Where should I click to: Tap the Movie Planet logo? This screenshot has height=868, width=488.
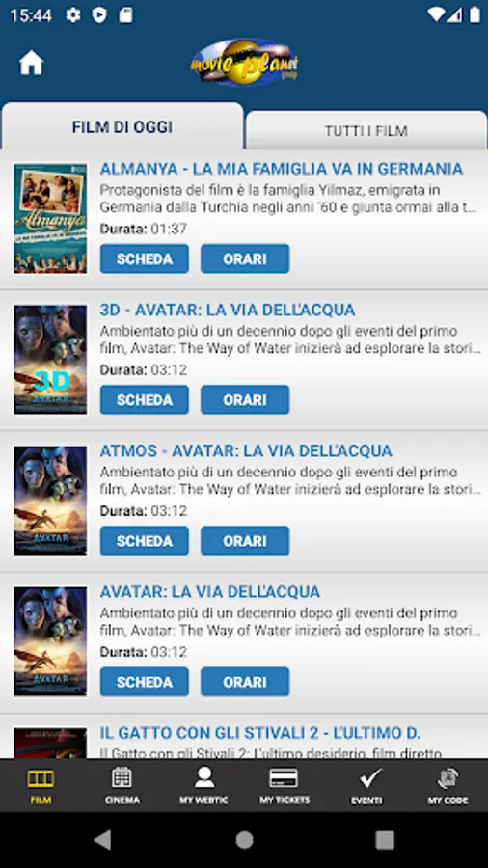[244, 63]
